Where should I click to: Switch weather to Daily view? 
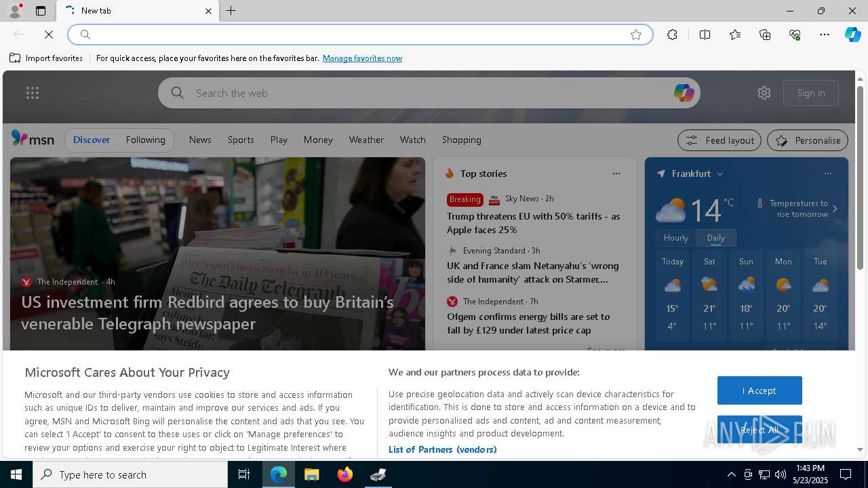coord(716,238)
